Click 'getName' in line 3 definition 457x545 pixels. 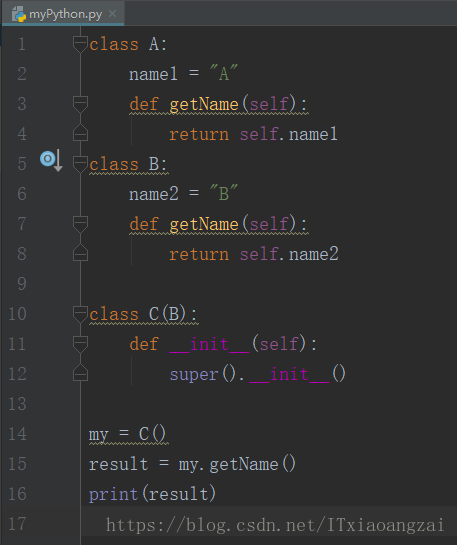click(204, 104)
